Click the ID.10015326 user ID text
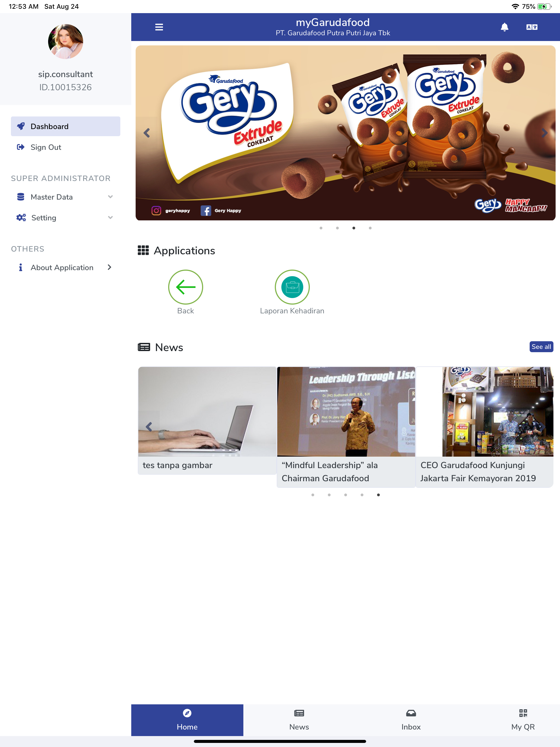 (66, 87)
